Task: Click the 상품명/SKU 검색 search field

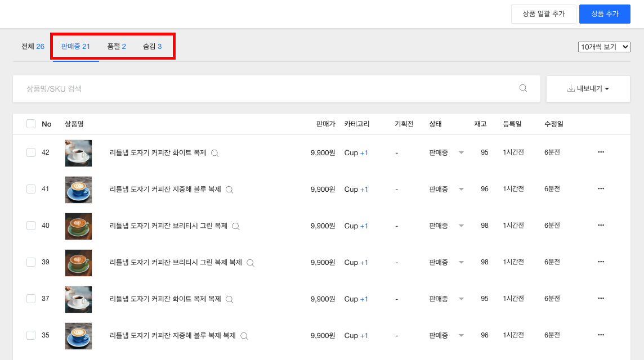Action: click(x=276, y=89)
